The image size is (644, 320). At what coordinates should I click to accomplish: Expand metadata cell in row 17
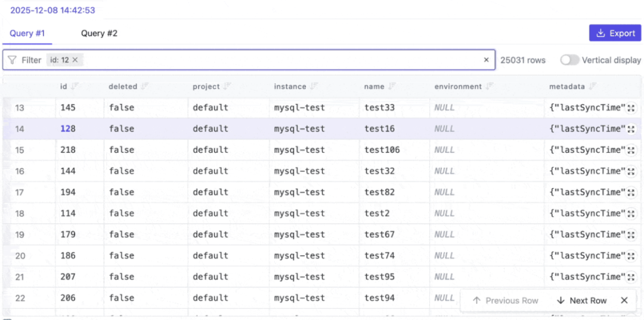tap(631, 192)
